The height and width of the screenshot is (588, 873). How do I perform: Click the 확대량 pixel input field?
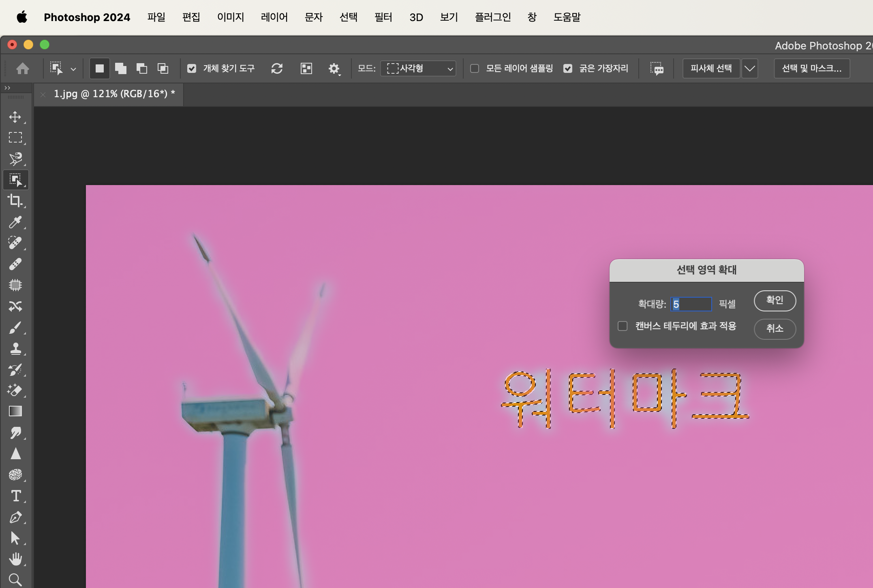691,304
